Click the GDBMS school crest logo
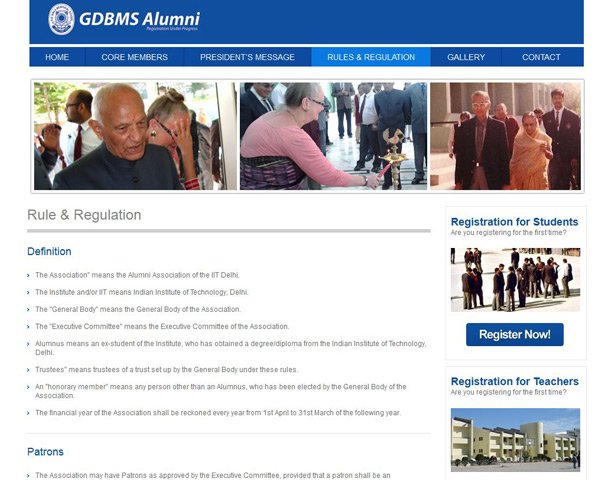Screen dimensions: 600x480 [61, 19]
